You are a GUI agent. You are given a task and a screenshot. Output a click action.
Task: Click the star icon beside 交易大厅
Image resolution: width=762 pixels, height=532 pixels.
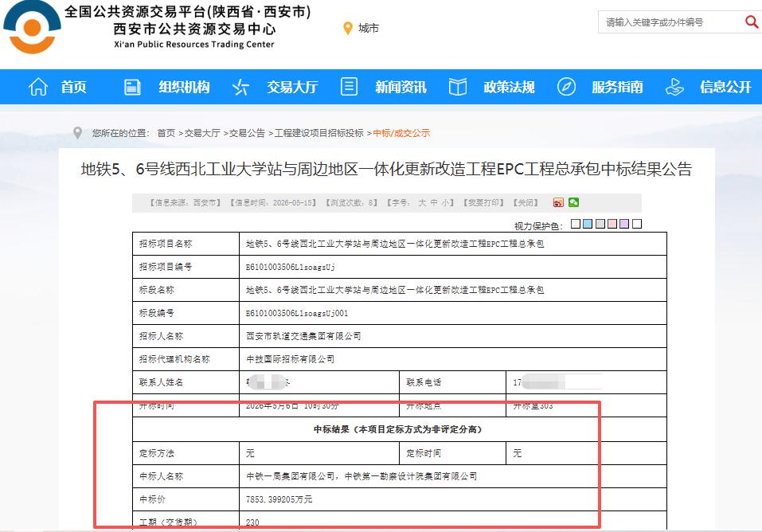point(240,87)
